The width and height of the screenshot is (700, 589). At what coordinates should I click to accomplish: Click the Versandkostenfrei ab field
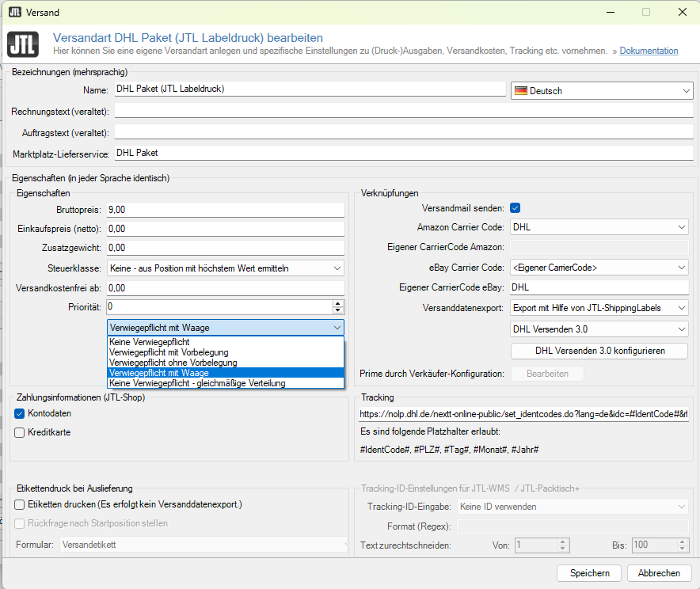tap(226, 288)
